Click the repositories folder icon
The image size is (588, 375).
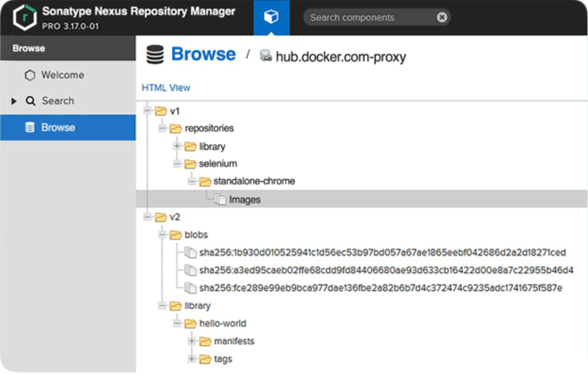click(x=175, y=128)
